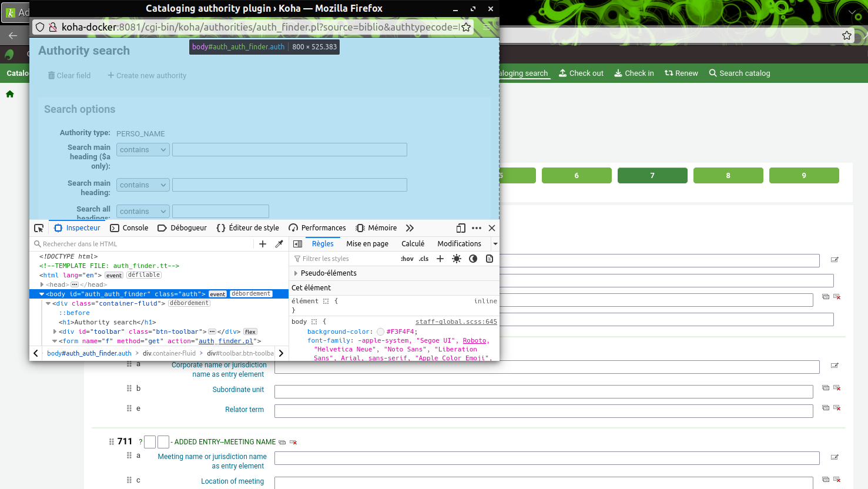The height and width of the screenshot is (489, 868).
Task: Toggle the .cls classes panel
Action: click(424, 259)
